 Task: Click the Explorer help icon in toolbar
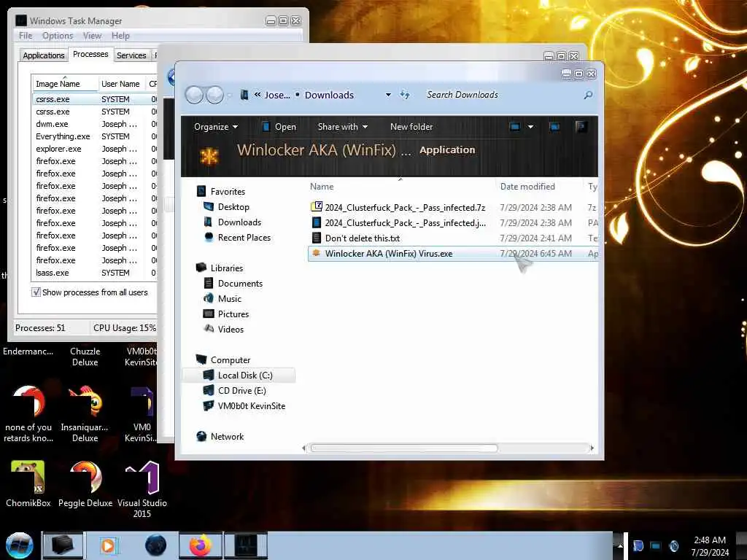click(x=580, y=127)
